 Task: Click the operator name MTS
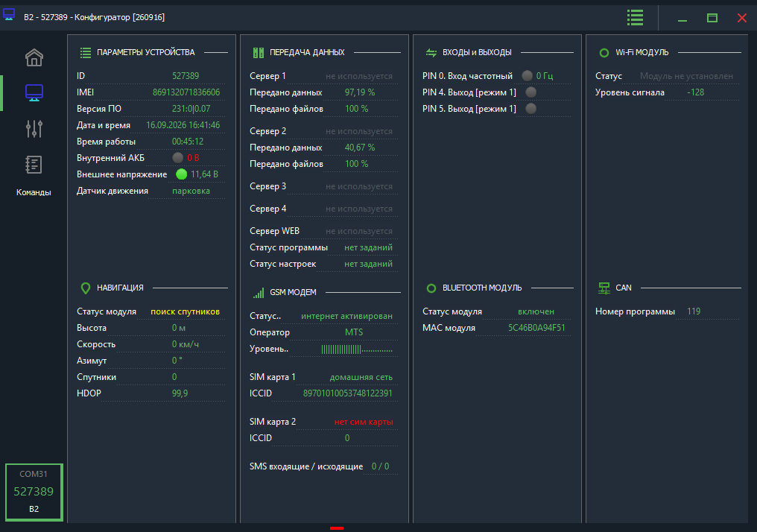(x=354, y=332)
